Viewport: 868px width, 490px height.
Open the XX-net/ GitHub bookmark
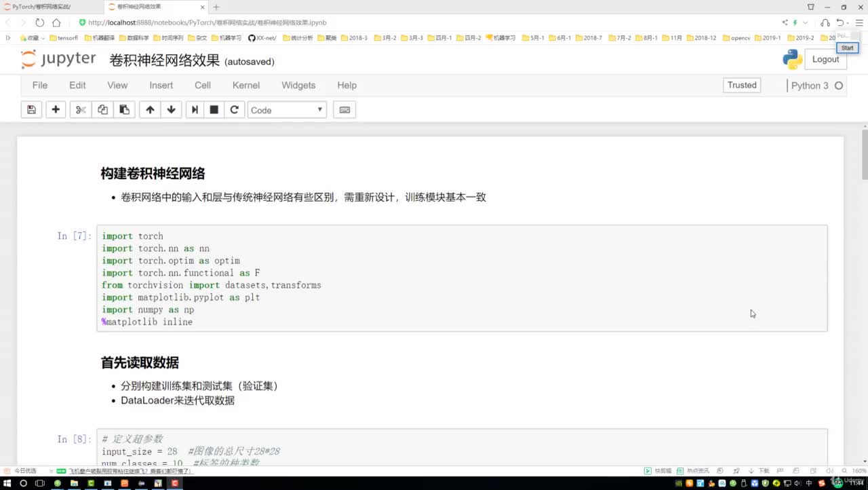[x=262, y=38]
